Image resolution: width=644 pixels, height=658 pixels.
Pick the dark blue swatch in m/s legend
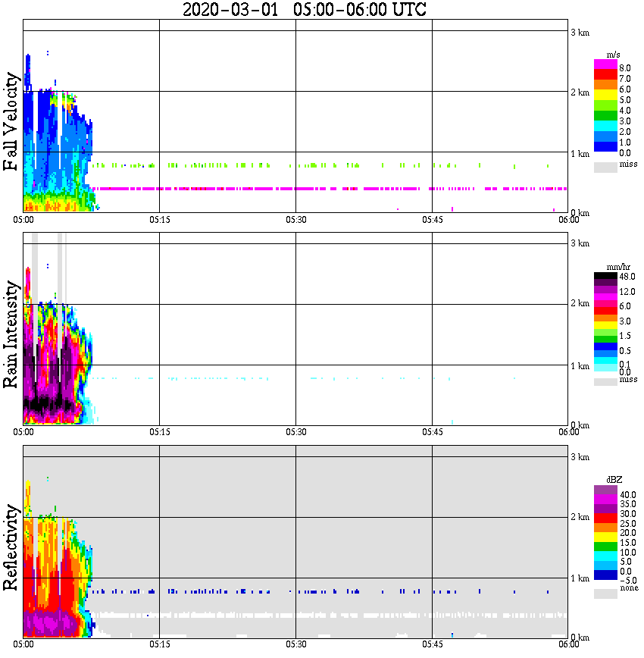pyautogui.click(x=605, y=146)
